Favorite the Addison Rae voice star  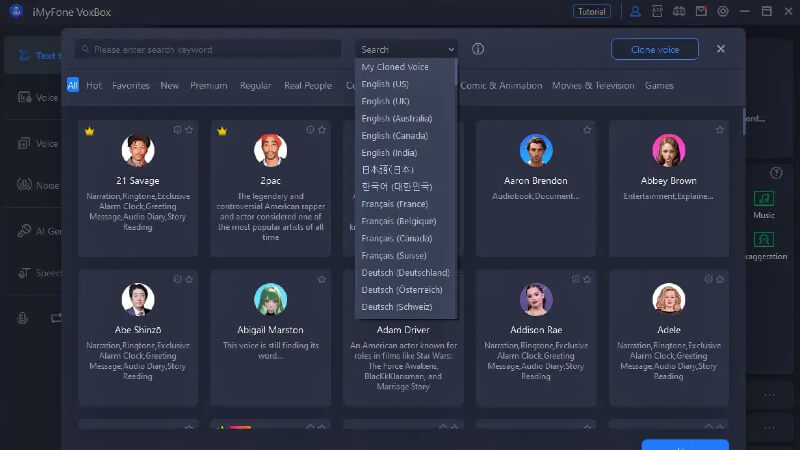coord(587,279)
